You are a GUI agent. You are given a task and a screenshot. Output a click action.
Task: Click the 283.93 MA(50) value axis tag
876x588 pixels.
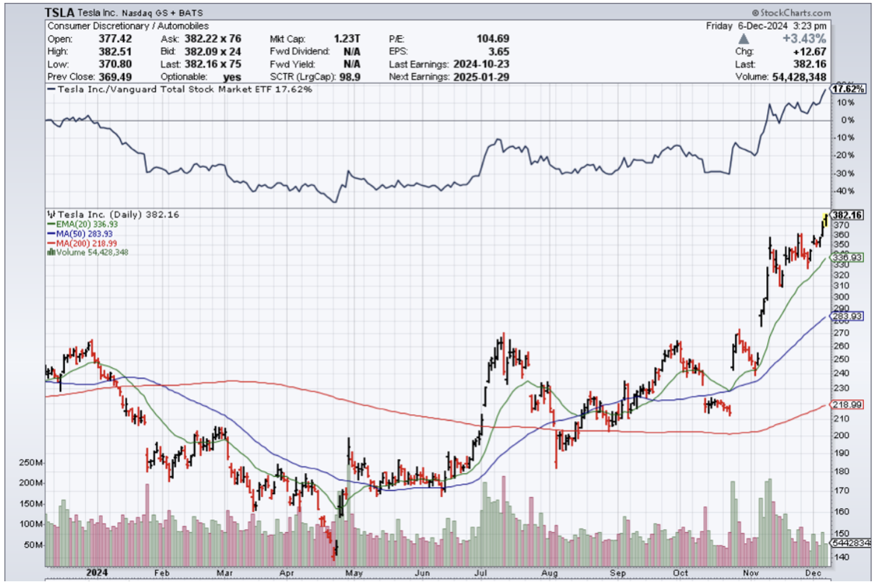coord(847,316)
